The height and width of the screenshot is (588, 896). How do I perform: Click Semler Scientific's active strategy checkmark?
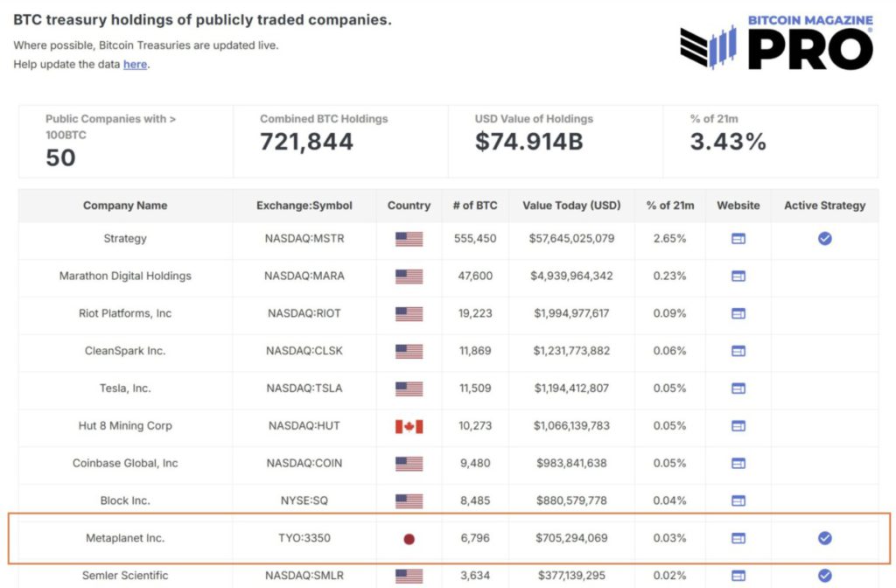(824, 576)
